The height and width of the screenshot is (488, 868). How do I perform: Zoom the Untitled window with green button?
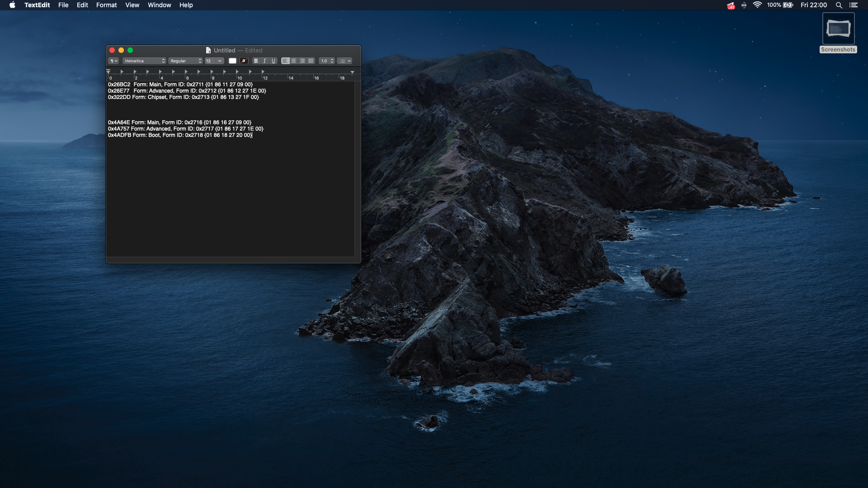pos(130,50)
